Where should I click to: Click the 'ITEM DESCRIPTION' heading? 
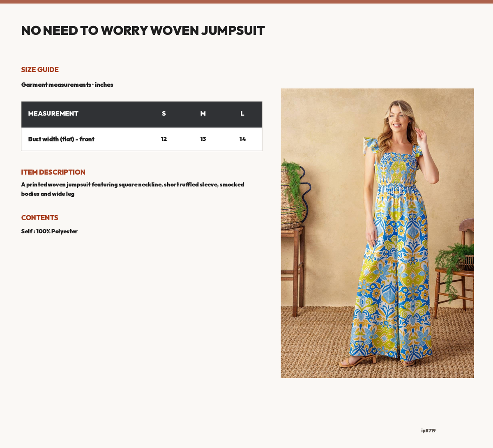coord(53,172)
